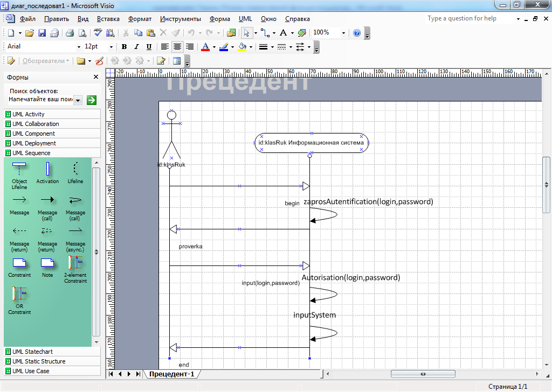Pick the Object Lifeline shape
The height and width of the screenshot is (392, 552).
click(x=19, y=176)
